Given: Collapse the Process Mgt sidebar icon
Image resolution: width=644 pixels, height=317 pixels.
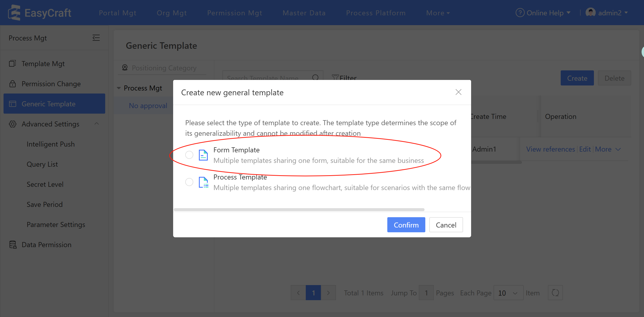Looking at the screenshot, I should 96,38.
